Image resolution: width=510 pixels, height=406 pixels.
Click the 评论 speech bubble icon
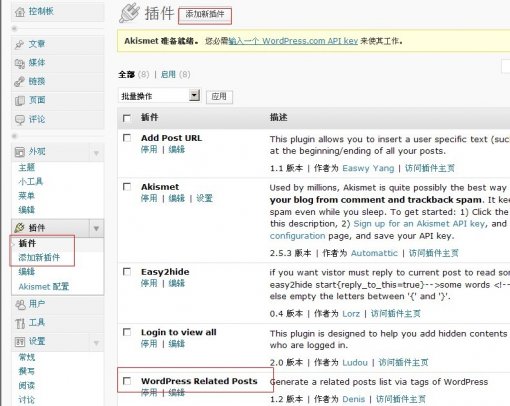coord(20,119)
